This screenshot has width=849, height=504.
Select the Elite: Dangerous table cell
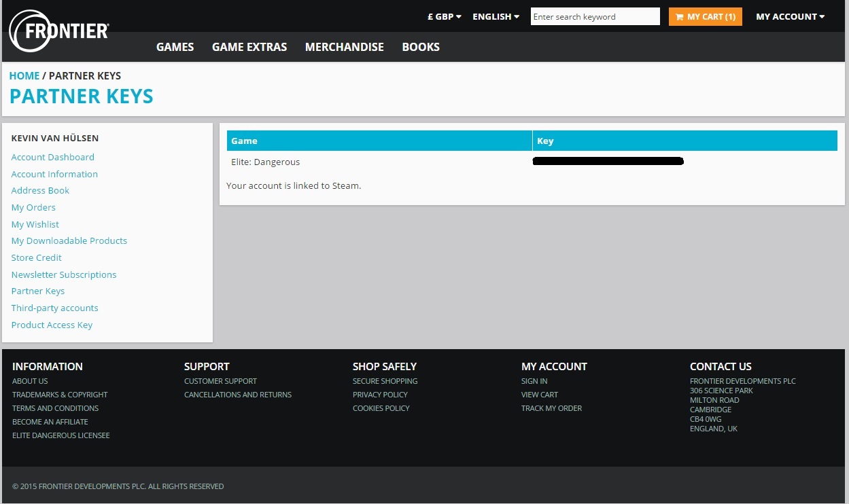(379, 162)
